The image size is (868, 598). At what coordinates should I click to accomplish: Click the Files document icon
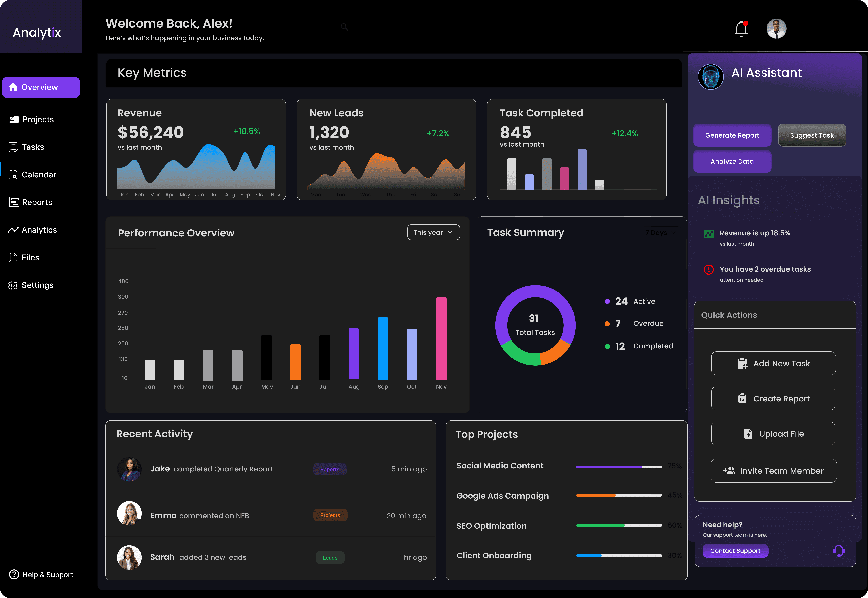click(13, 257)
